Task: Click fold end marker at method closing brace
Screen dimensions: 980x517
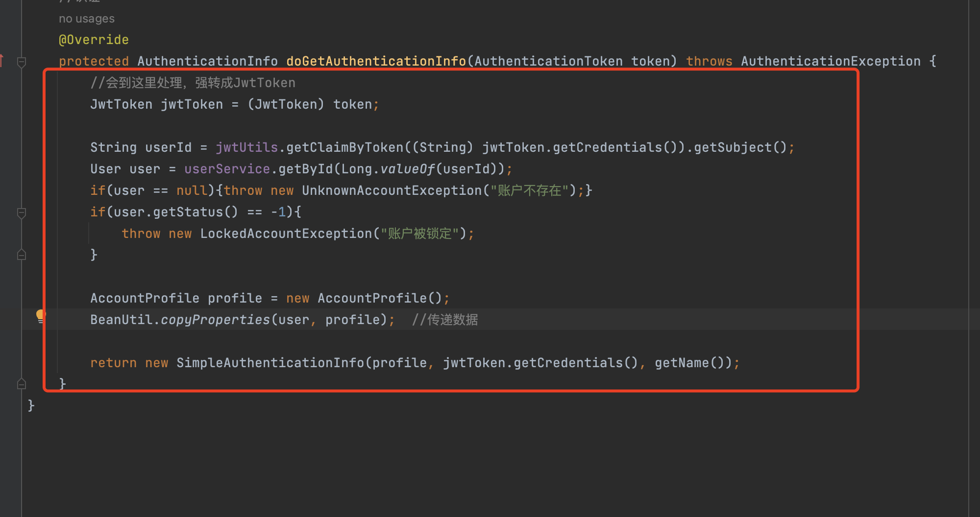Action: pos(22,383)
